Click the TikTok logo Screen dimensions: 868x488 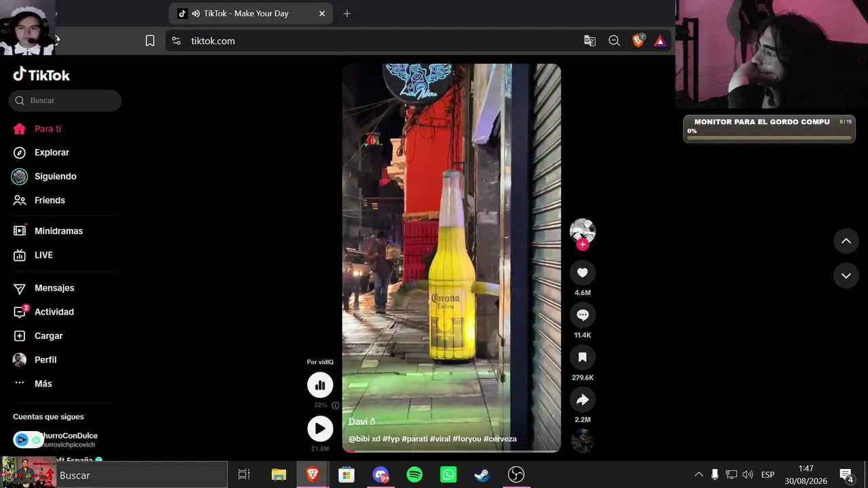[41, 75]
